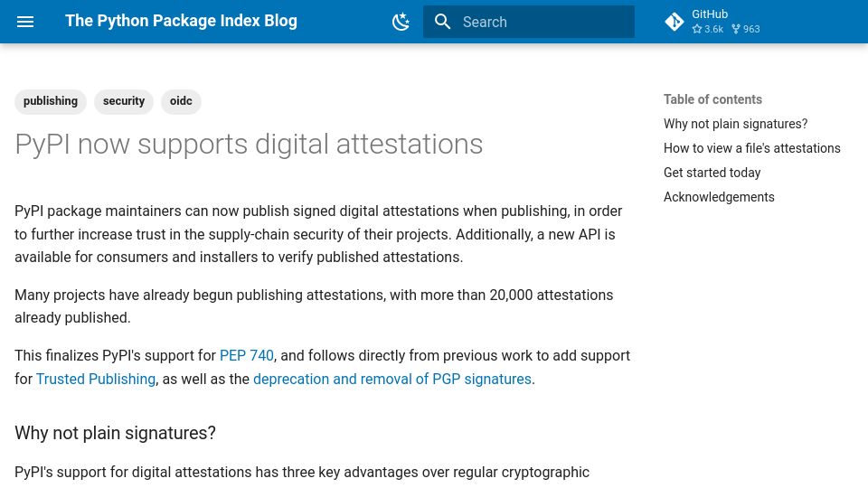Click the GitHub forks count 963
The image size is (868, 488).
coord(746,29)
